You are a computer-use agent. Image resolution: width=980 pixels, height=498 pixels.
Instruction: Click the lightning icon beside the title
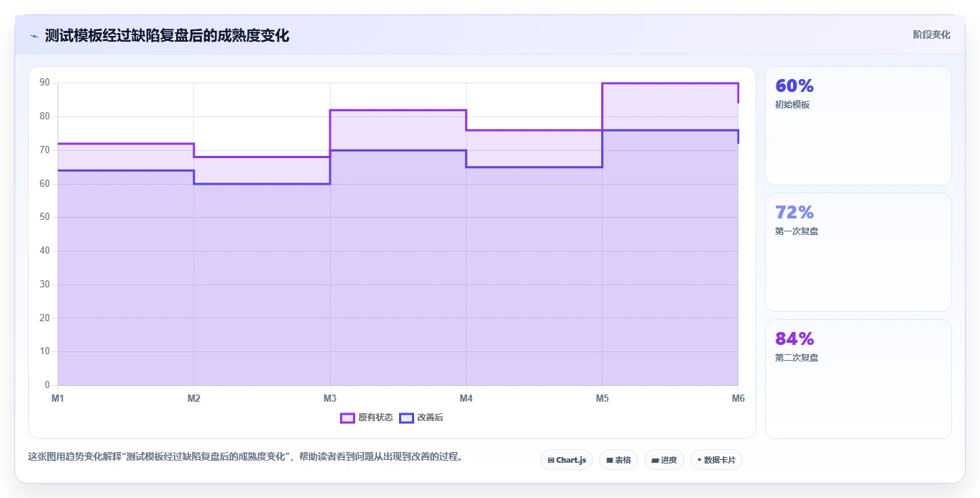[x=34, y=36]
